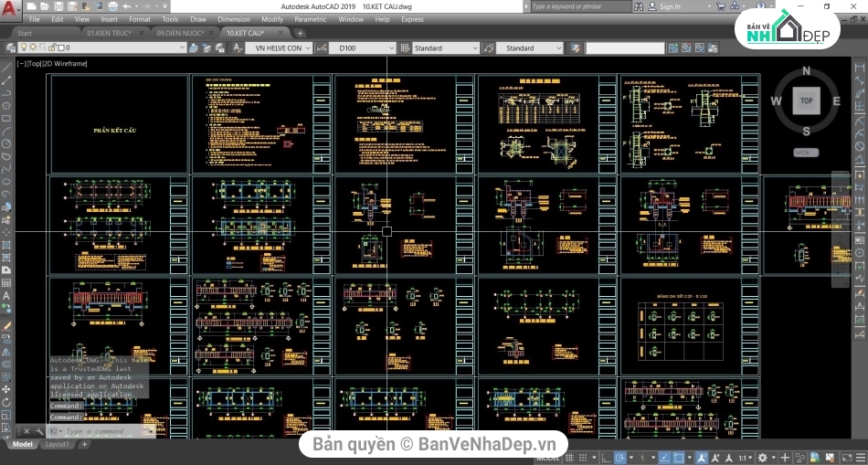Screen dimensions: 868x465
Task: Click the Plot (print) icon in Quick Access toolbar
Action: click(x=111, y=6)
